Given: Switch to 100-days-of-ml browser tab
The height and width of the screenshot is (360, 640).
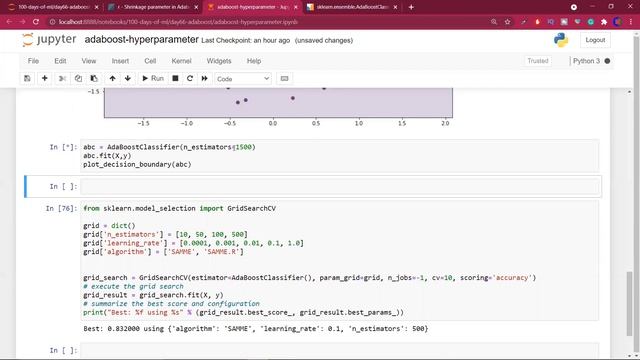Looking at the screenshot, I should coord(52,7).
